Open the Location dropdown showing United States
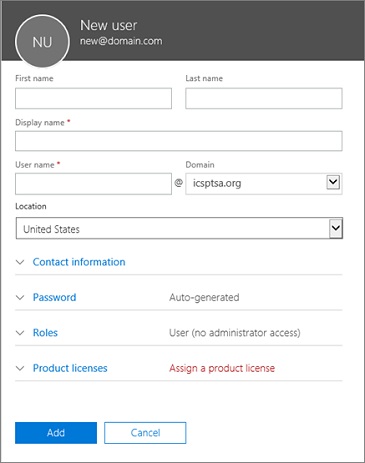The width and height of the screenshot is (365, 463). click(179, 228)
